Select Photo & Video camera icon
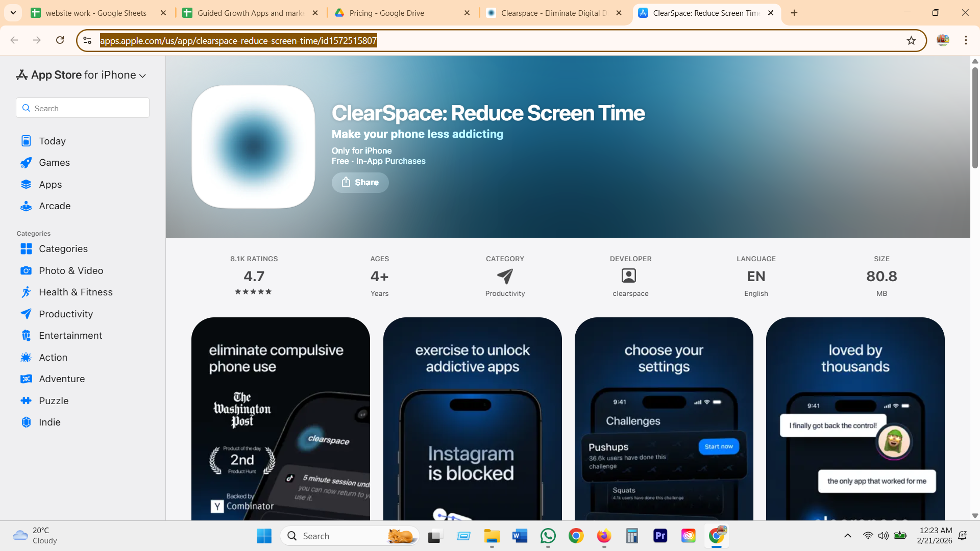 (x=26, y=271)
